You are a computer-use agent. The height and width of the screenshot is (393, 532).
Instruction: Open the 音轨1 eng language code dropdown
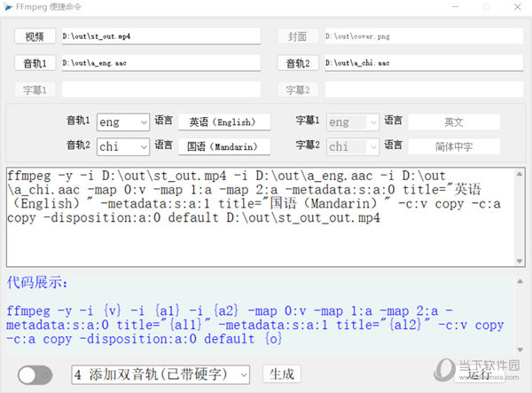tap(123, 122)
